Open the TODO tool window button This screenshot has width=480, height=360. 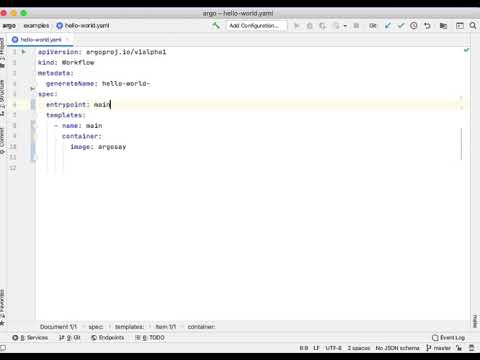pos(150,338)
